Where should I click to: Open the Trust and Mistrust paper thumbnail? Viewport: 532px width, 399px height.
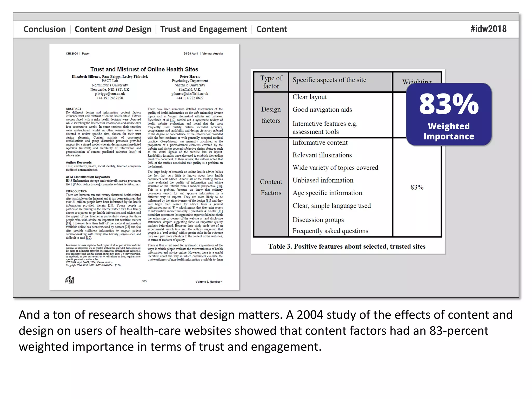[144, 167]
